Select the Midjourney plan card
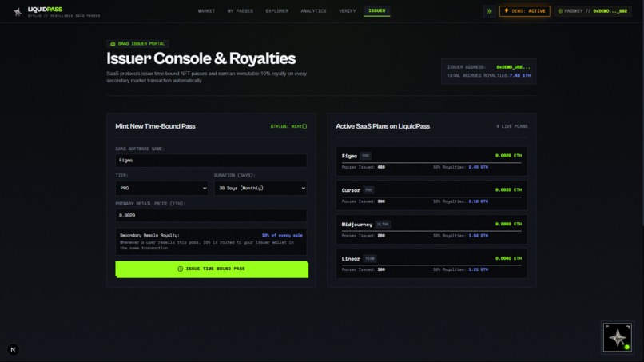Image resolution: width=644 pixels, height=362 pixels. point(431,229)
